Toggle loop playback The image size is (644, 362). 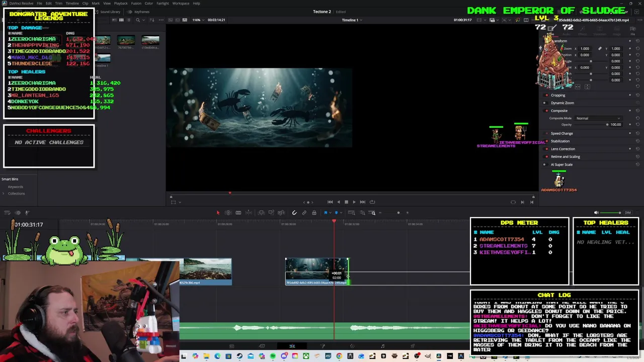click(372, 202)
